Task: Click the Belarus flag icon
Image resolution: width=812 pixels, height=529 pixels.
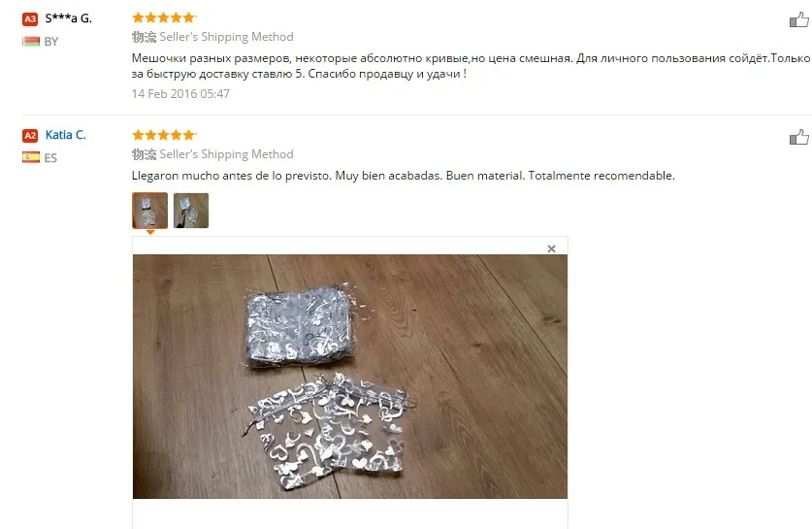Action: (x=31, y=42)
